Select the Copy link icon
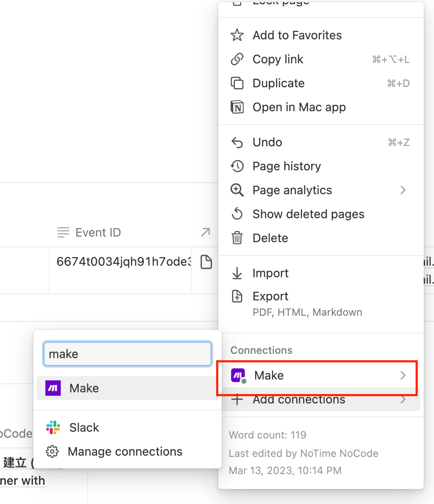The width and height of the screenshot is (434, 504). pos(237,59)
